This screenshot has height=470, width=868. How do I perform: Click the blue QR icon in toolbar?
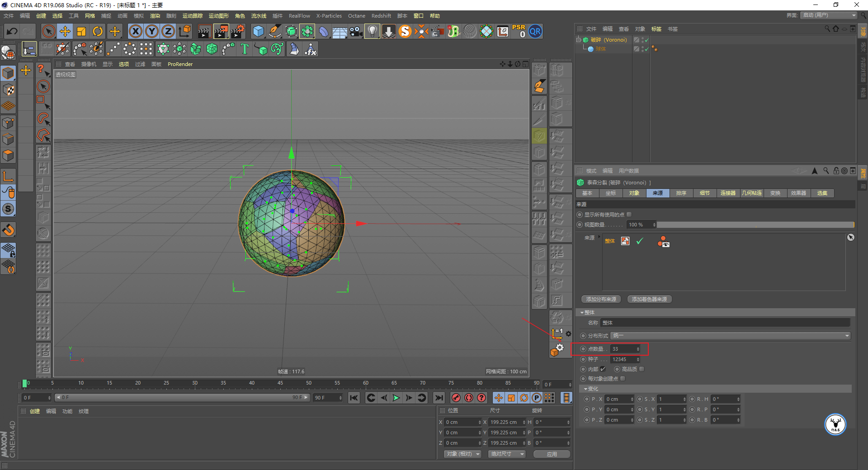pyautogui.click(x=535, y=31)
